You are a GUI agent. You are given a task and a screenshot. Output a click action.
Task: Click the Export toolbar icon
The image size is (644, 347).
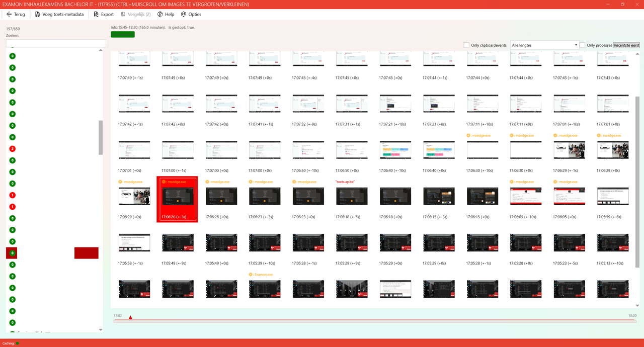103,15
